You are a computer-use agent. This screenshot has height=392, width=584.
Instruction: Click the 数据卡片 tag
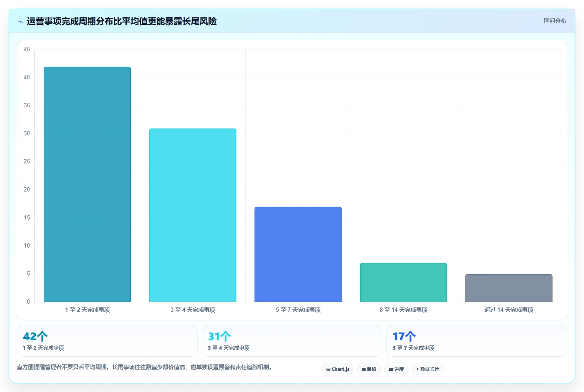pos(427,369)
